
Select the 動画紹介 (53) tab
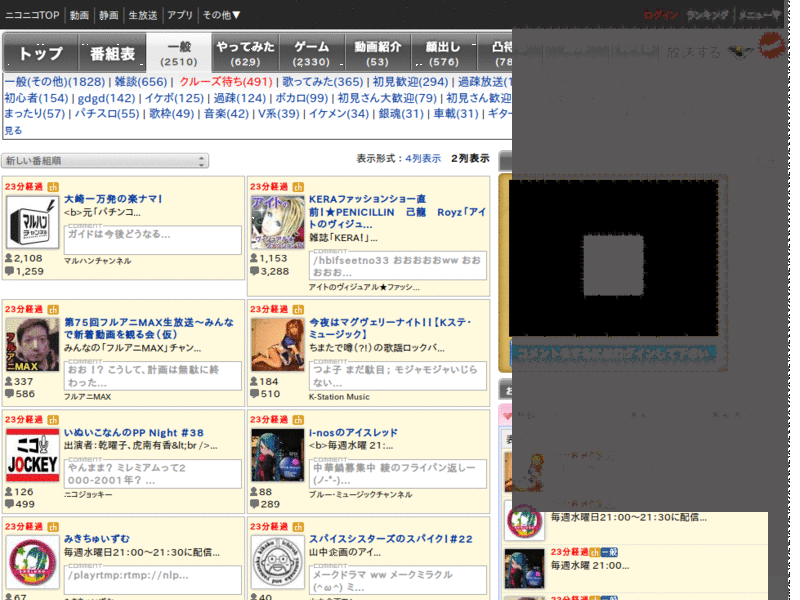click(x=378, y=54)
